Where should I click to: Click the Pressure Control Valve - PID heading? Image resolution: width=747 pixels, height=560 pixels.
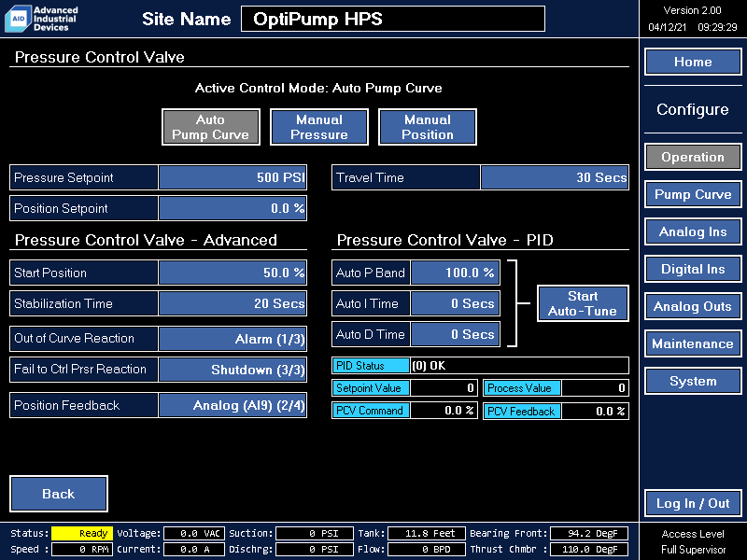(x=445, y=240)
